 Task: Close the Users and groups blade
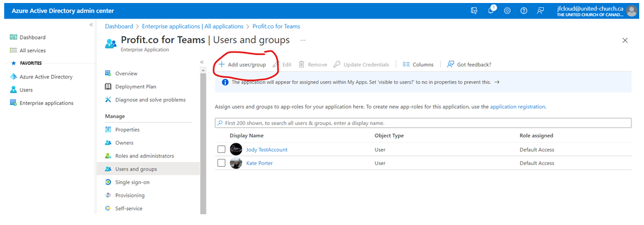625,40
